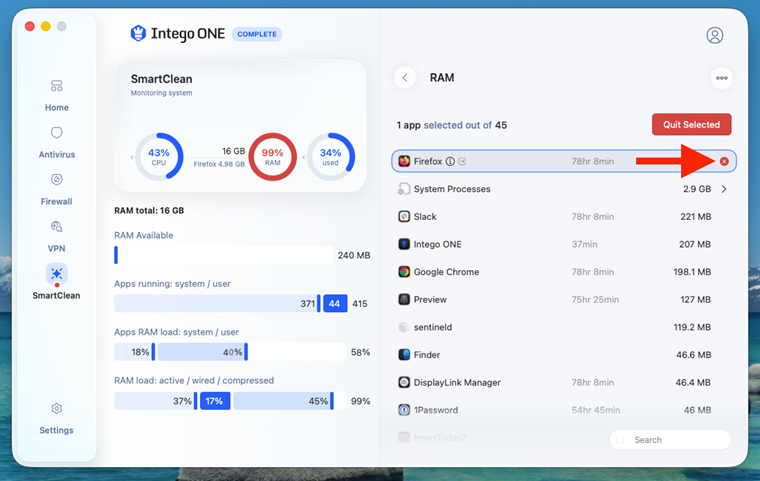Click the 1Password app icon
The height and width of the screenshot is (481, 760).
404,410
